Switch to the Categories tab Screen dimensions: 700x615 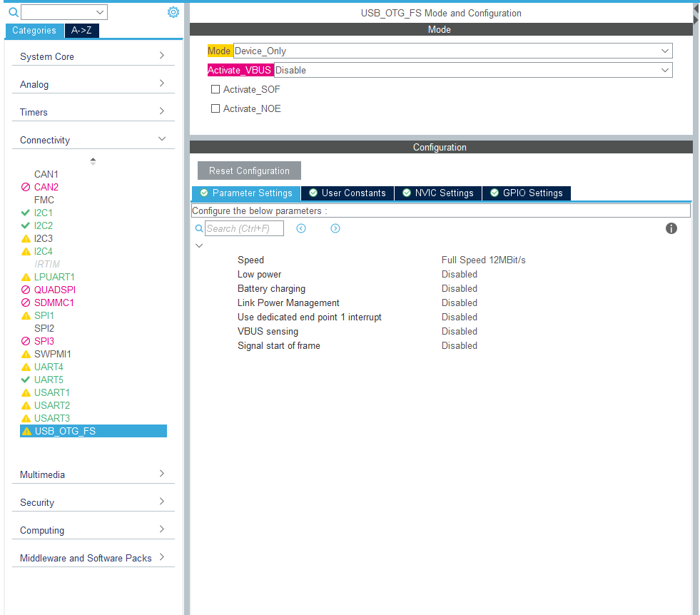34,31
